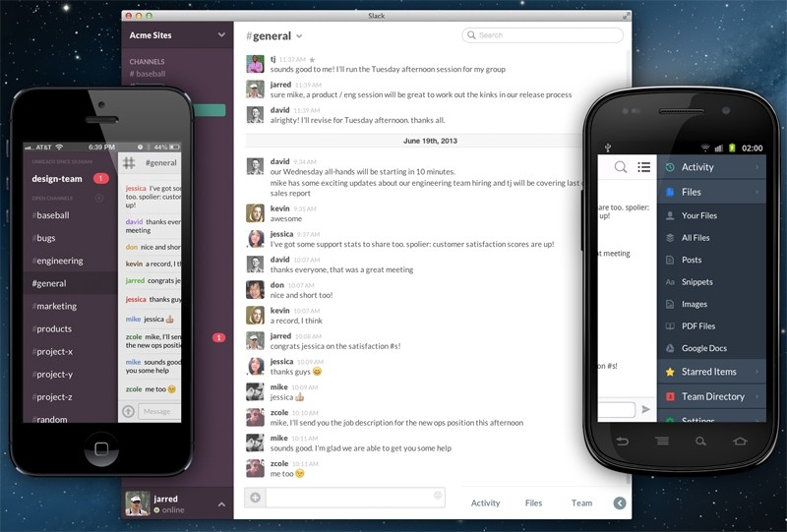Tap the upload arrow icon in iPhone message bar
The width and height of the screenshot is (787, 532).
[129, 412]
